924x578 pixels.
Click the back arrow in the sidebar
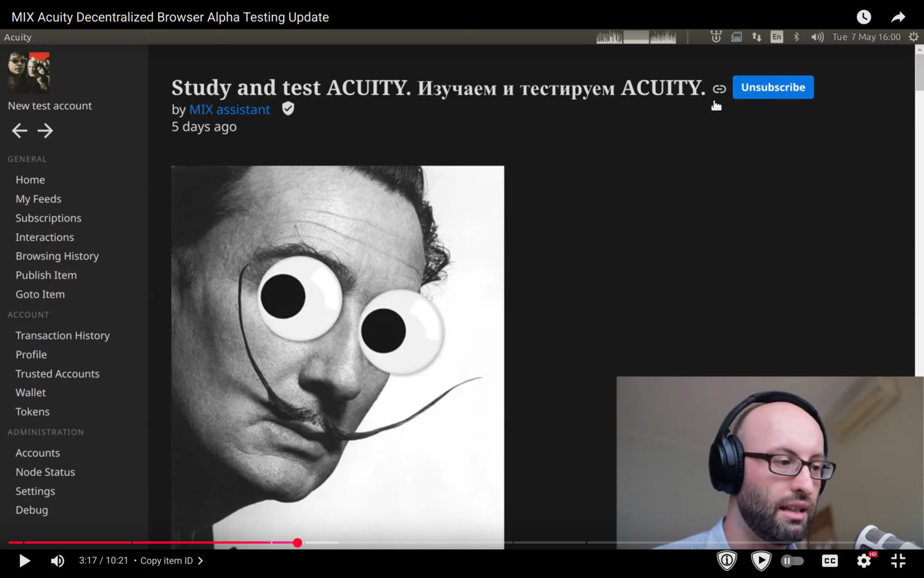tap(19, 131)
